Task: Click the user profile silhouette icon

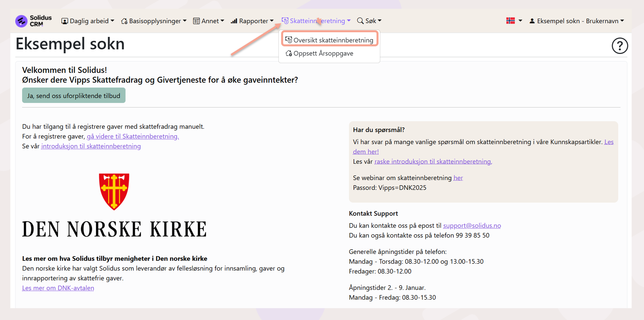Action: click(532, 21)
